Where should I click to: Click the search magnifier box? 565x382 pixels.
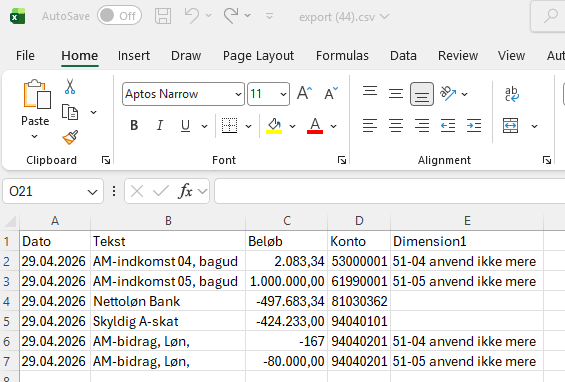[x=549, y=16]
